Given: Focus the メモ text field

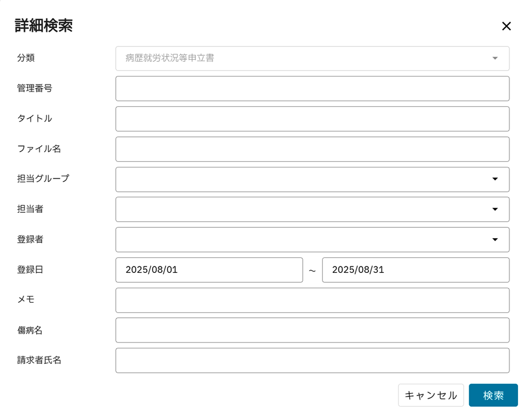Looking at the screenshot, I should coord(312,300).
